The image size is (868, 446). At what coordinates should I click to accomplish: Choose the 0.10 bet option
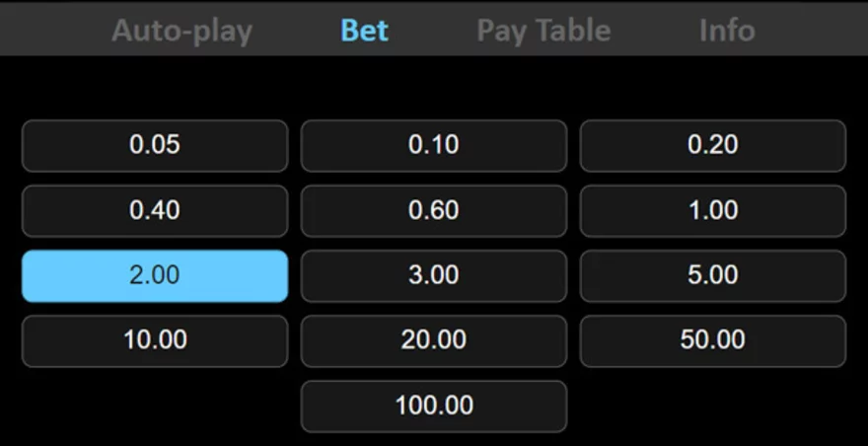point(434,145)
